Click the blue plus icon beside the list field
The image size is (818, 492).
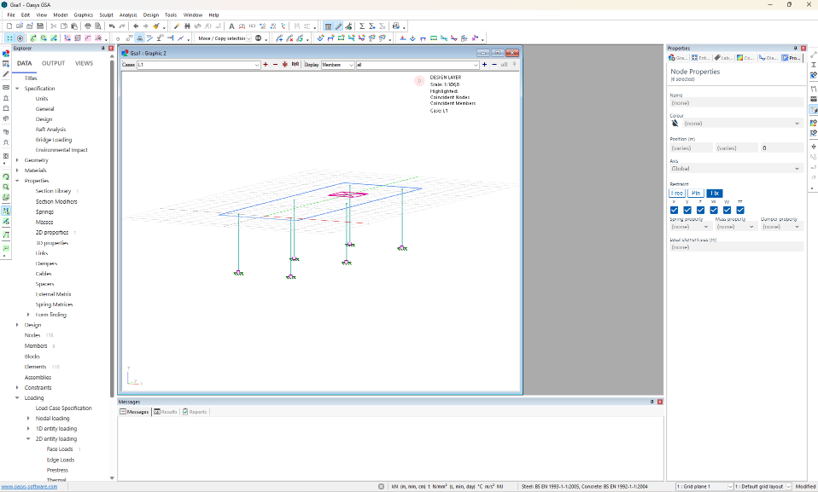[485, 65]
